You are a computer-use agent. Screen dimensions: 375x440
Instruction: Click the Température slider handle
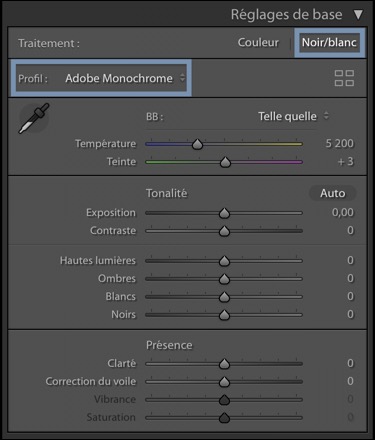[x=197, y=144]
